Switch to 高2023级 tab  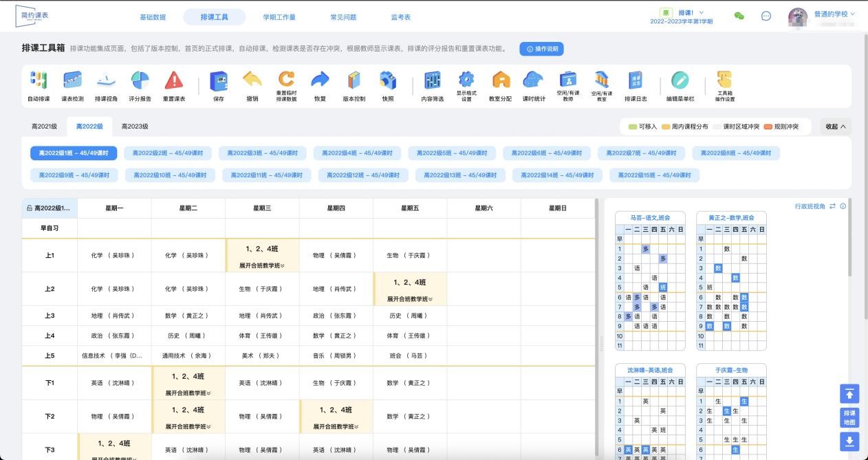(x=135, y=127)
